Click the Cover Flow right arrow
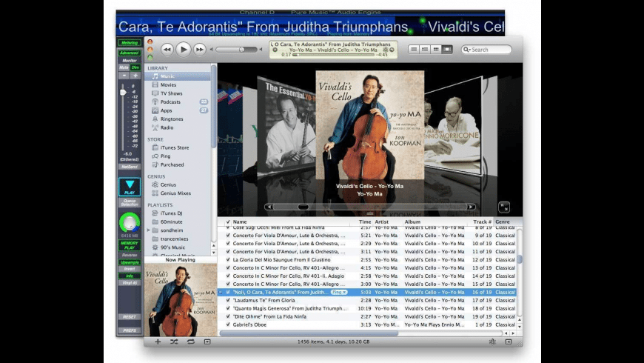Viewport: 644px width, 363px height. (471, 207)
